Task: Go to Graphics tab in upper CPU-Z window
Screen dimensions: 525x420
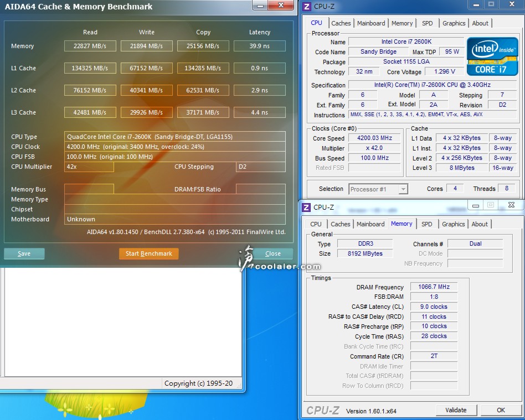Action: (x=454, y=23)
